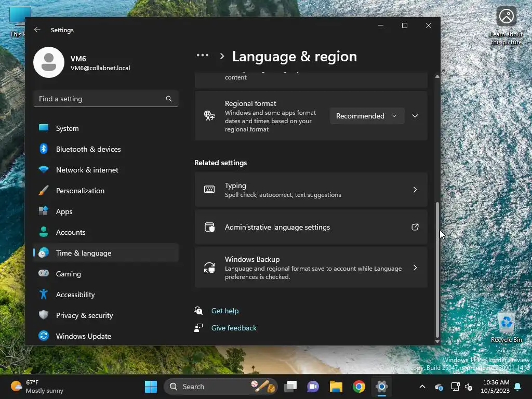Open Network & internet settings
Screen dimensions: 532x399
[x=106, y=170]
